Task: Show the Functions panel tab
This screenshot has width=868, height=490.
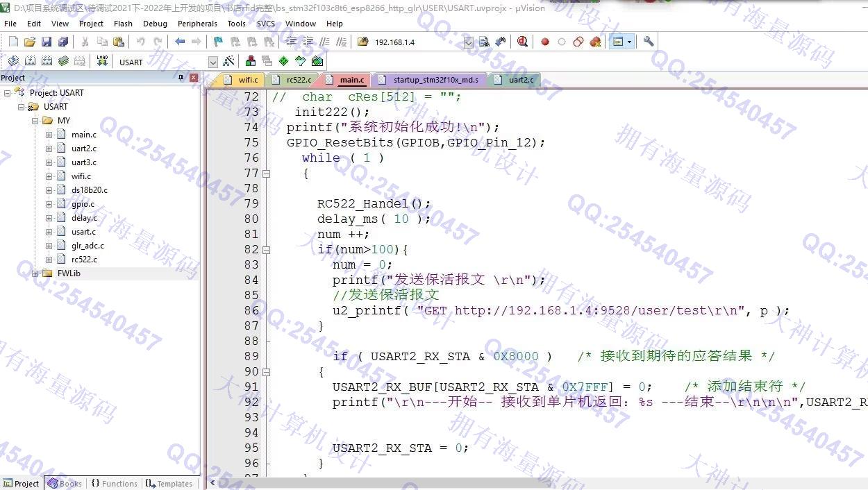Action: pyautogui.click(x=114, y=484)
